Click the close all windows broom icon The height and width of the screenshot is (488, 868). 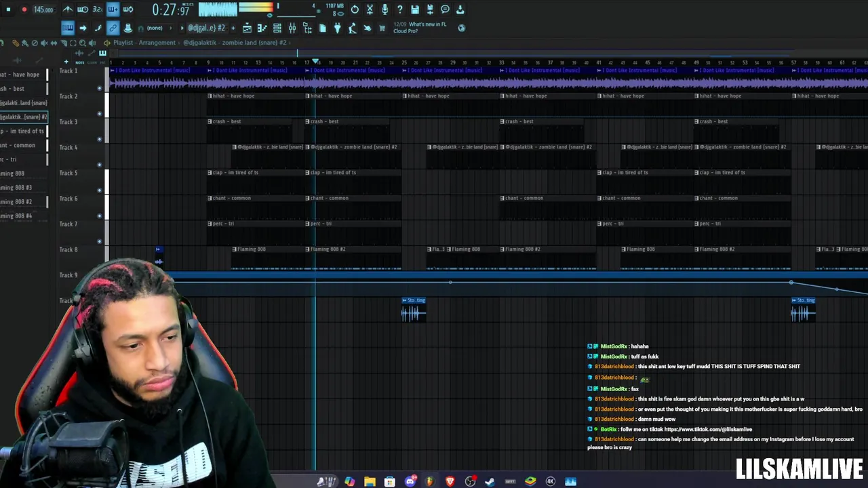tap(352, 28)
